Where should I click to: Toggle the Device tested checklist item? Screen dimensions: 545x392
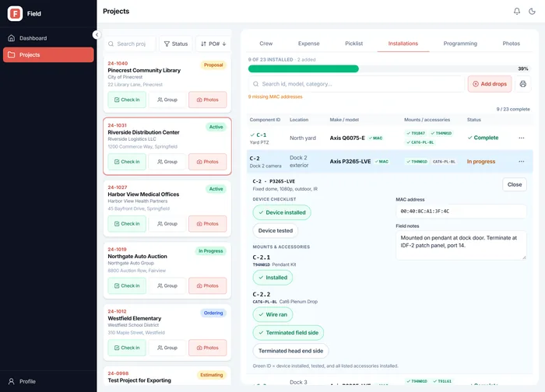click(276, 230)
